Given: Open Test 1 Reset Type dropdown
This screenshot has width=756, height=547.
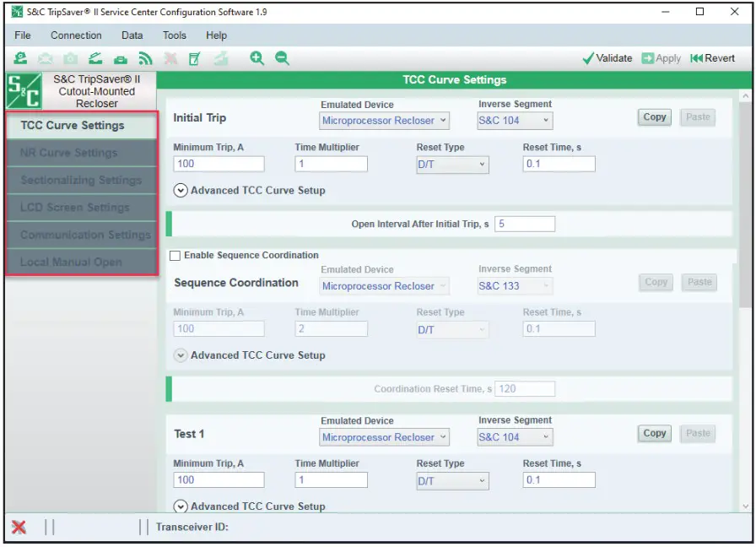Looking at the screenshot, I should (452, 481).
